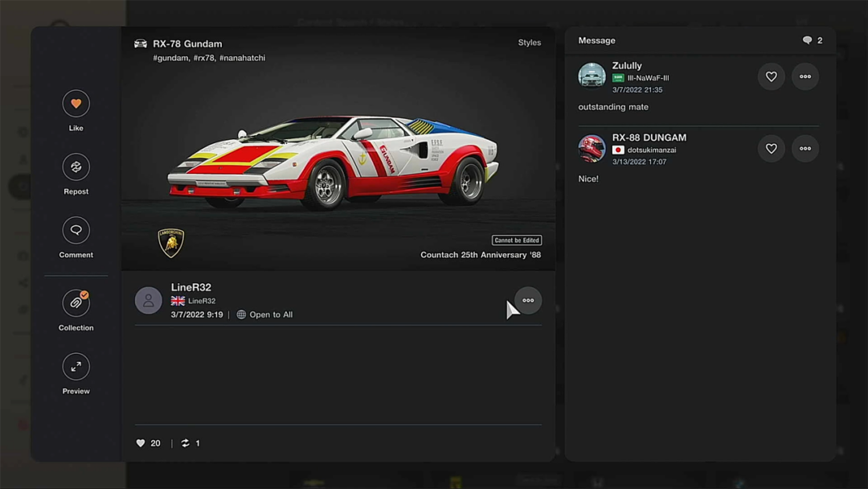This screenshot has height=489, width=868.
Task: Open LineR32's profile avatar
Action: (149, 301)
